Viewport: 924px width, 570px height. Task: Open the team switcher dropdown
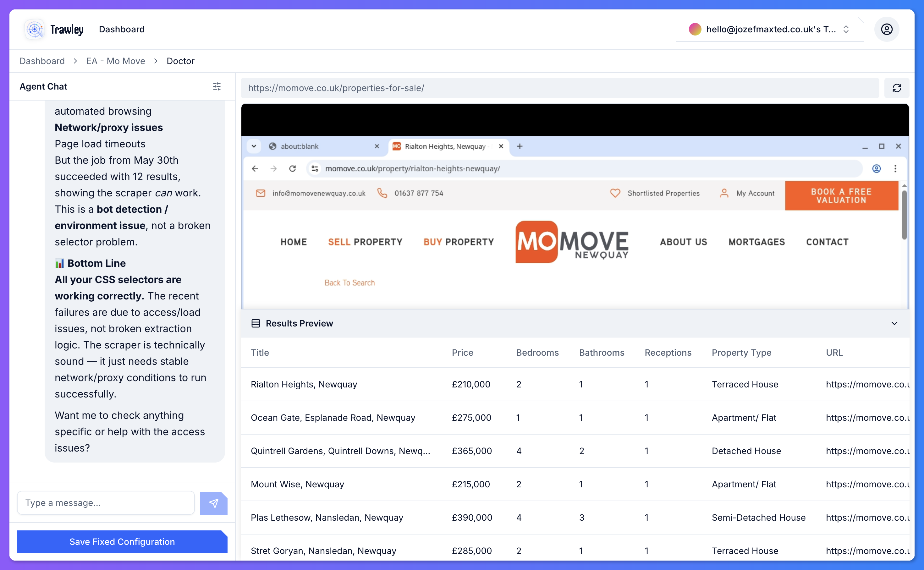[770, 29]
